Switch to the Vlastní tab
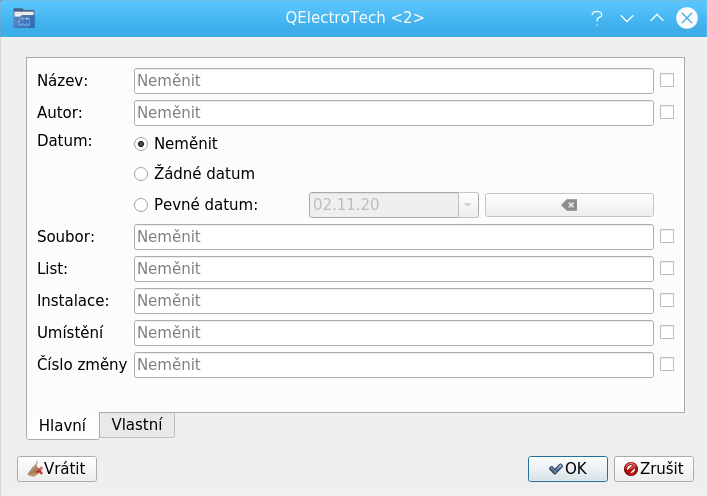The height and width of the screenshot is (496, 707). pyautogui.click(x=137, y=424)
